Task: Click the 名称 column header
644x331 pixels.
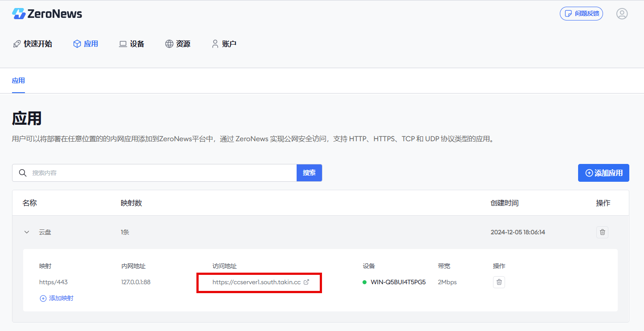Action: 30,203
